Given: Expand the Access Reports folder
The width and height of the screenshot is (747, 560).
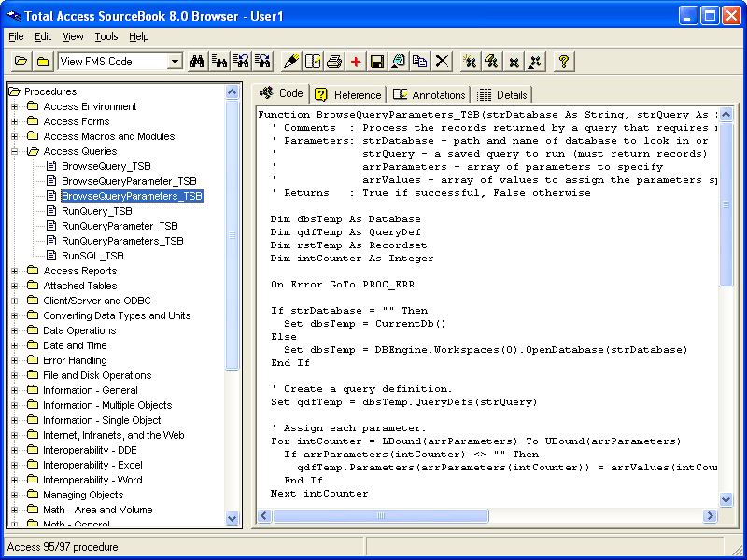Looking at the screenshot, I should click(x=14, y=271).
